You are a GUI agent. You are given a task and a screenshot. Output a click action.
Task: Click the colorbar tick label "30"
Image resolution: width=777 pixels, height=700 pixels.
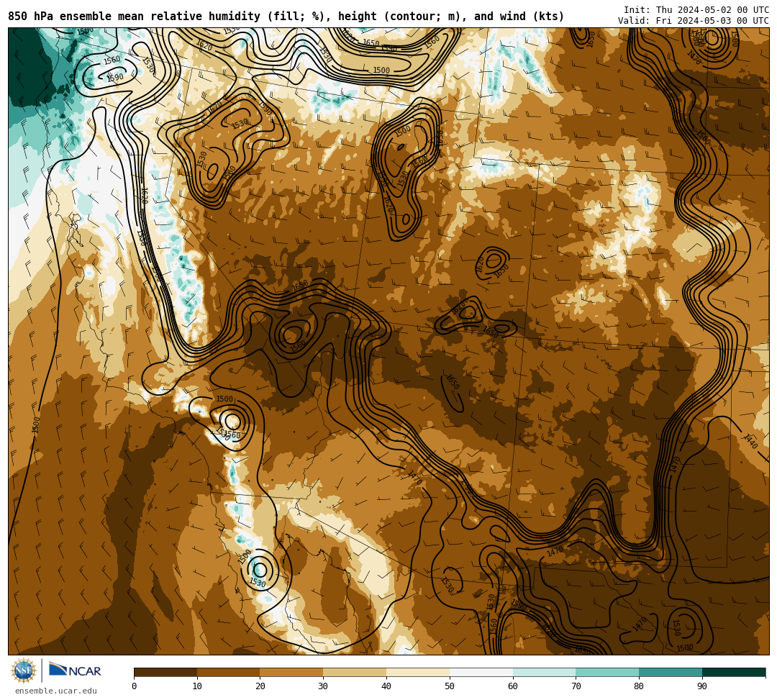(323, 686)
